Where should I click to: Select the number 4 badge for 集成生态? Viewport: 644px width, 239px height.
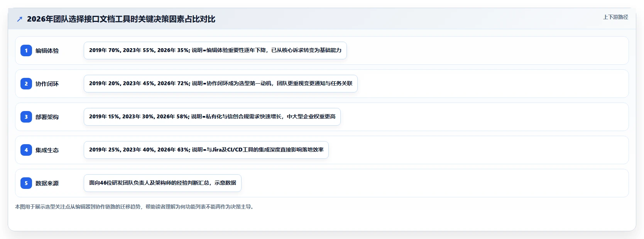[26, 150]
